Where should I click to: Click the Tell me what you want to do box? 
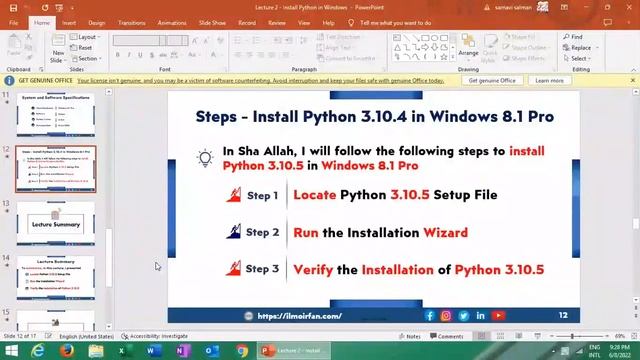coord(395,23)
